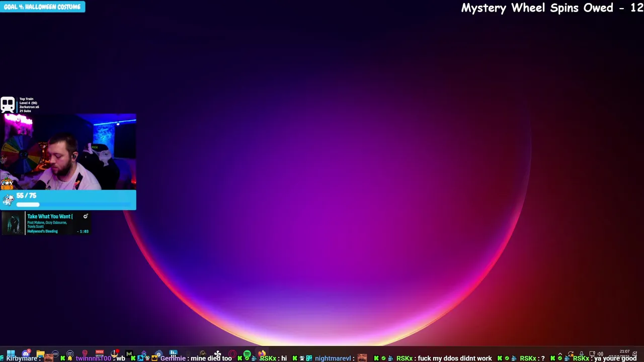Screen dimensions: 644x362
Task: Launch Spotify from the taskbar
Action: 247,354
